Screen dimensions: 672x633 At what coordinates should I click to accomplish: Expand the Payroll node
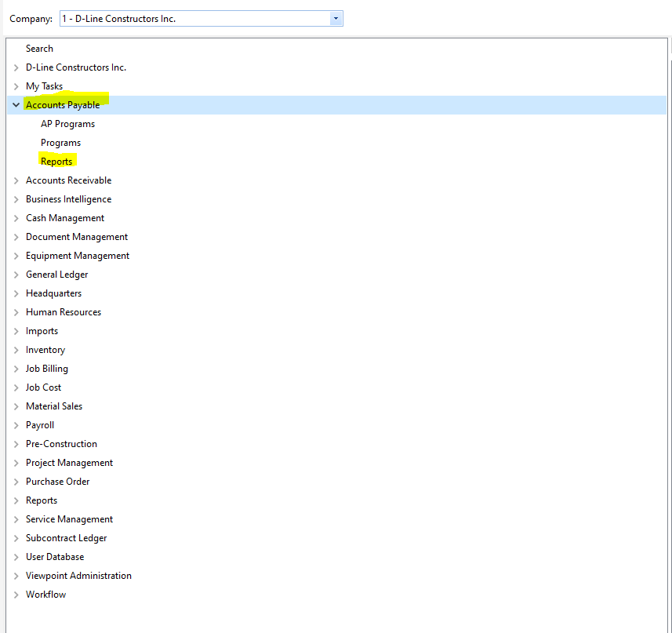coord(16,426)
